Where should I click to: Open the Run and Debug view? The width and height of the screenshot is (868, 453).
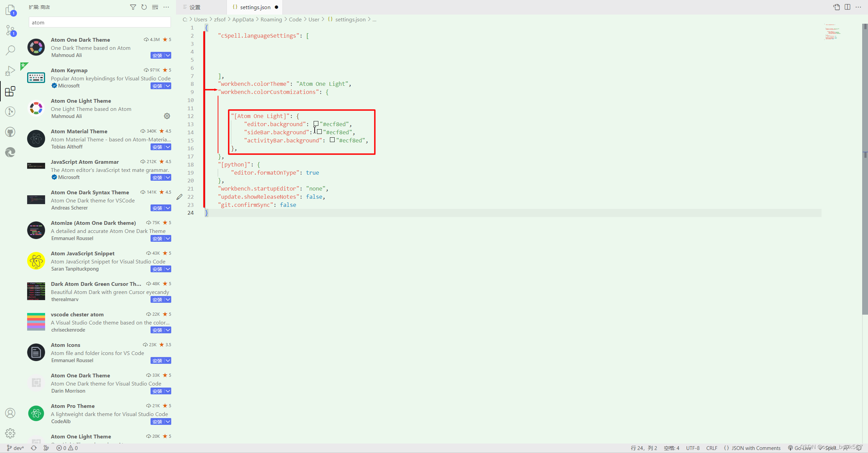(x=11, y=71)
